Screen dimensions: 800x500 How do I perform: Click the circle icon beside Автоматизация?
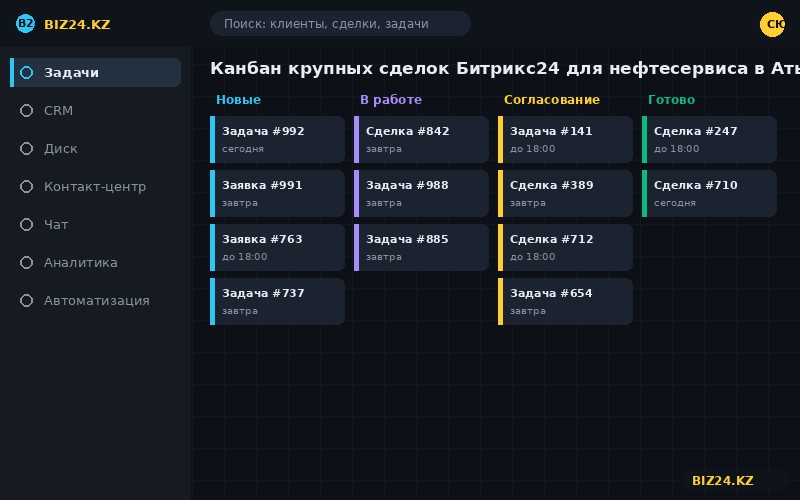coord(27,301)
